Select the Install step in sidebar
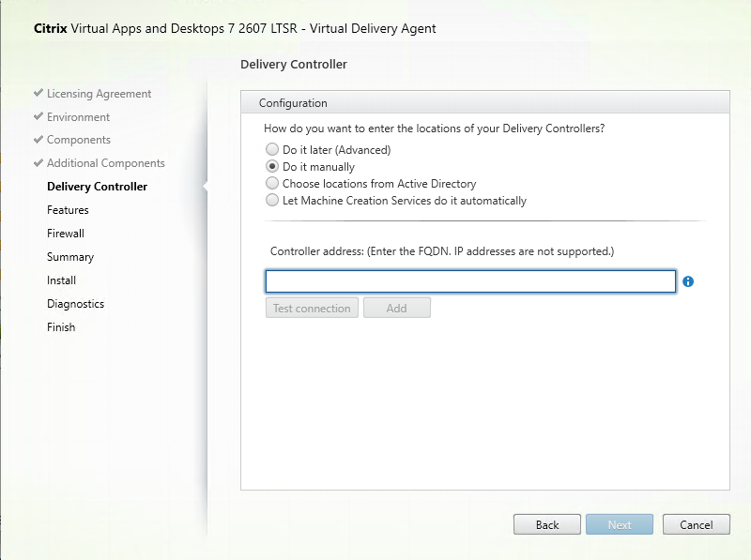 61,280
